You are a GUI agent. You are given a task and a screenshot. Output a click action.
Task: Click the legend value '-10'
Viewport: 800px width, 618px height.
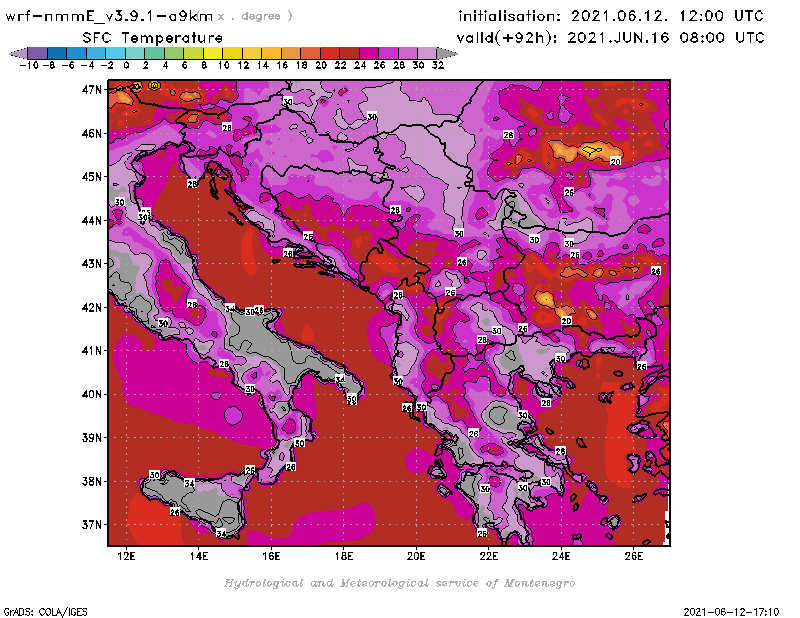29,65
